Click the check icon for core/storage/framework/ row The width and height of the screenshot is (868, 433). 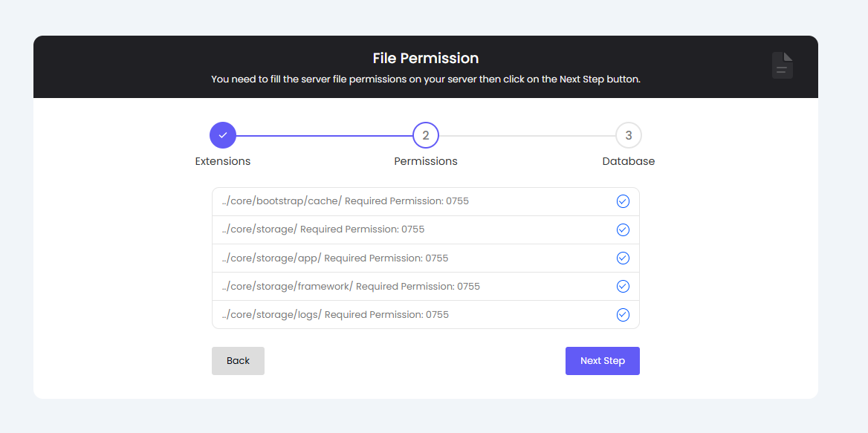point(623,286)
